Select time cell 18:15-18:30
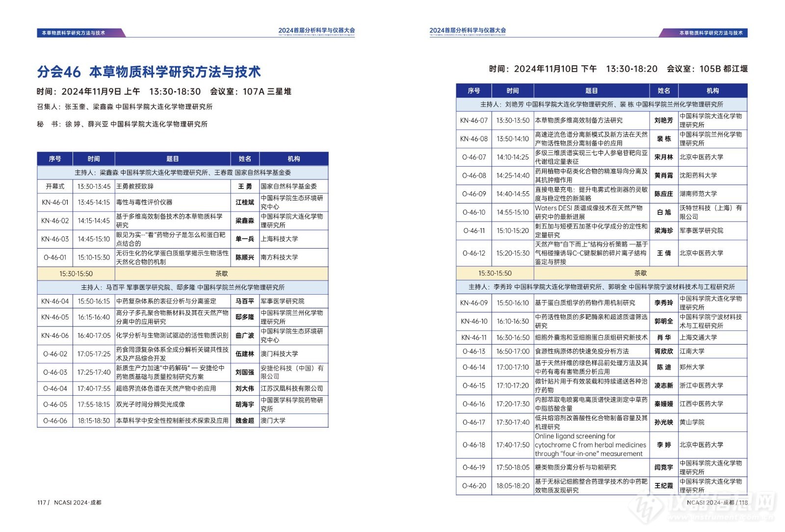Image resolution: width=785 pixels, height=532 pixels. [x=94, y=421]
